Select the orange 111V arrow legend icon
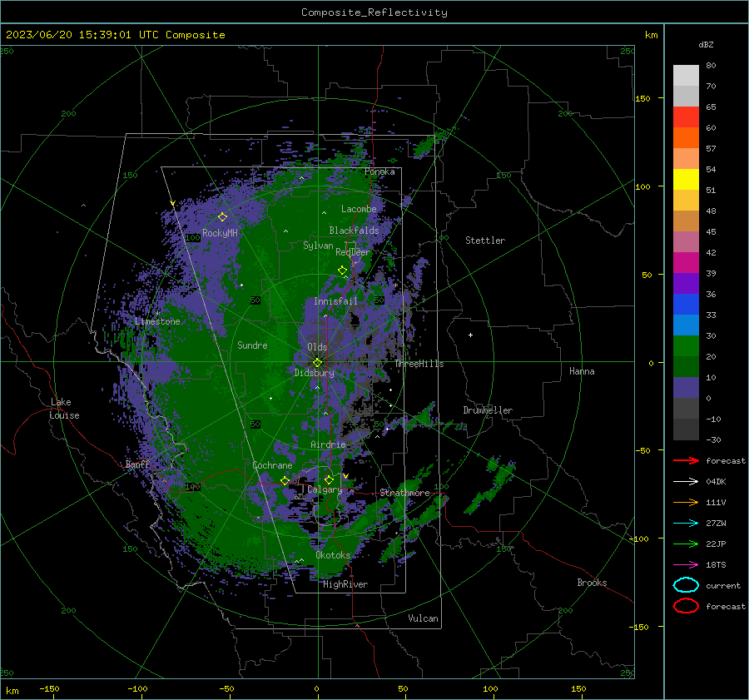Viewport: 749px width, 700px height. click(x=686, y=502)
